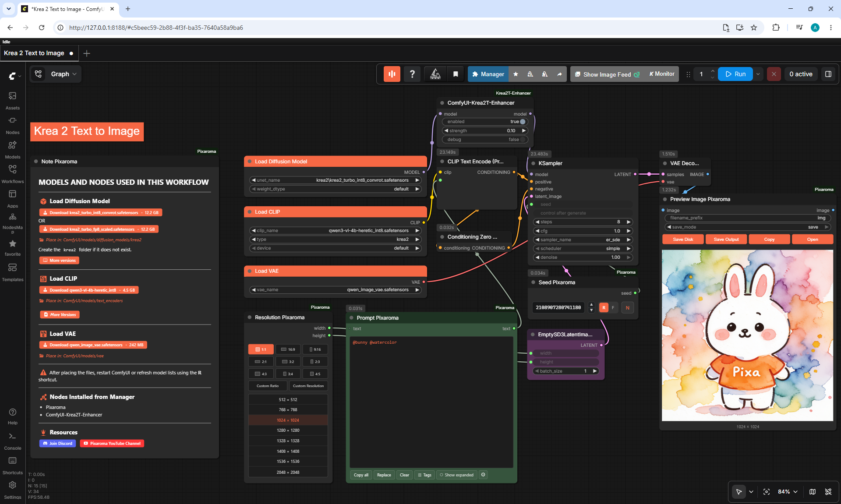Screen dimensions: 841x504
Task: Open the unet_name model dropdown
Action: click(x=336, y=180)
